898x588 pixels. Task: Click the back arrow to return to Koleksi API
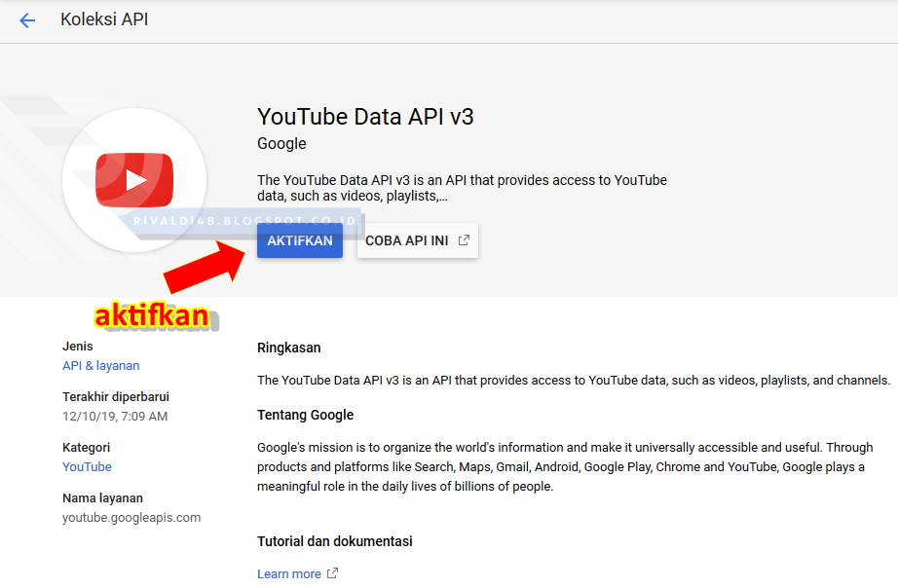pos(27,19)
